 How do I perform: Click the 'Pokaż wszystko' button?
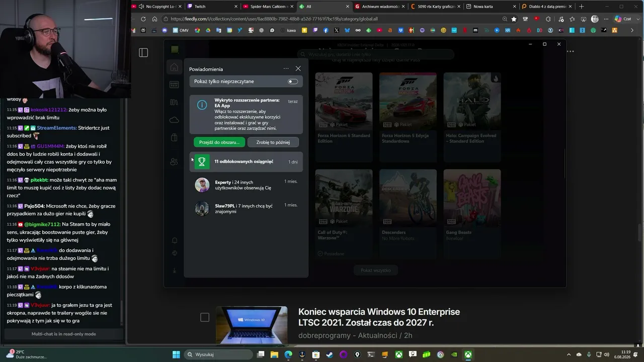[375, 270]
